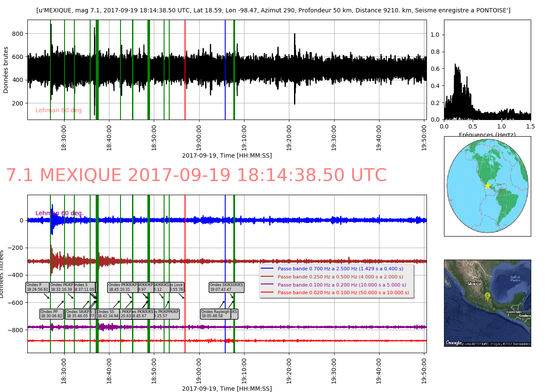Click the purple 'Lehman 60 deg.' text in filtered plot
Image resolution: width=547 pixels, height=392 pixels.
tap(59, 213)
